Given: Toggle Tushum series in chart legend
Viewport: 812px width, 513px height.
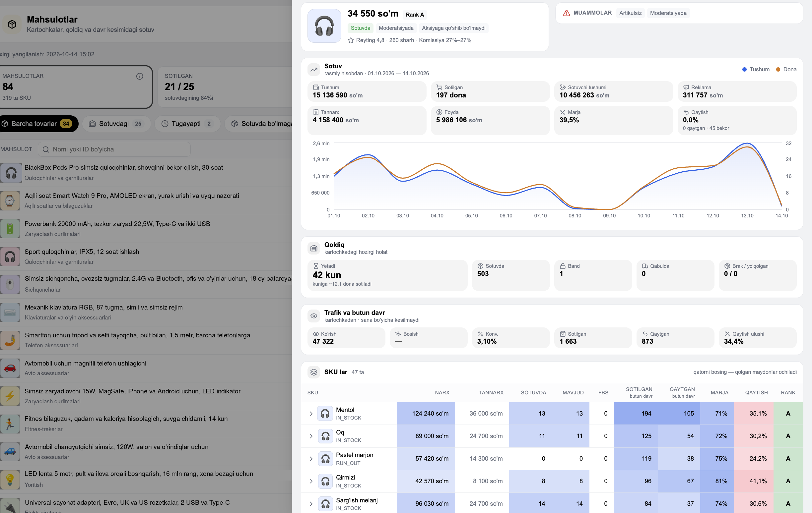Looking at the screenshot, I should click(756, 69).
